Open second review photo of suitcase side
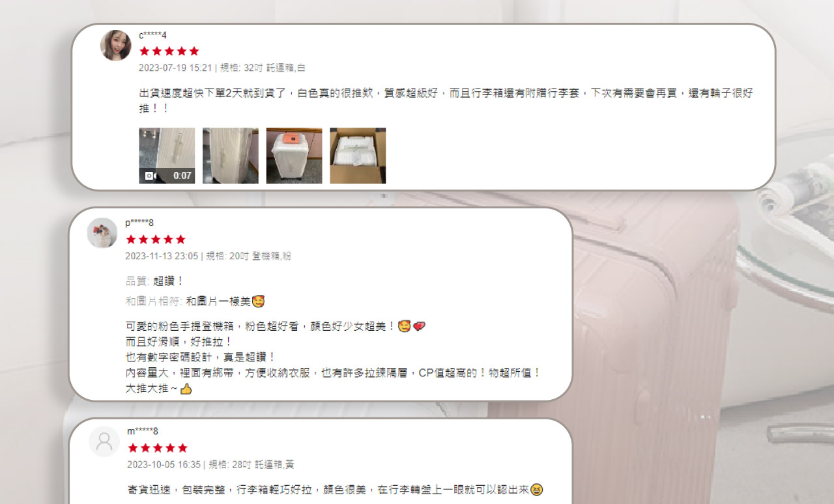Screen dimensions: 834x504 coord(231,156)
